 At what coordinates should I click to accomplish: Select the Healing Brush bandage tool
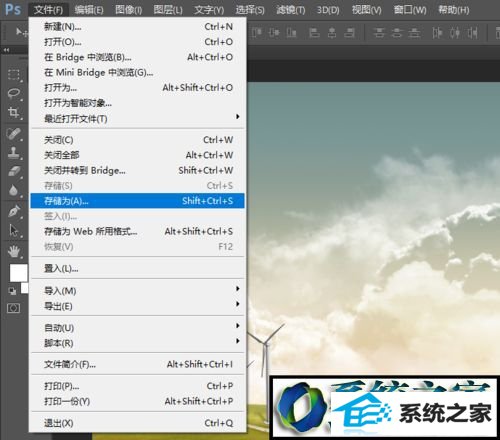click(x=14, y=134)
